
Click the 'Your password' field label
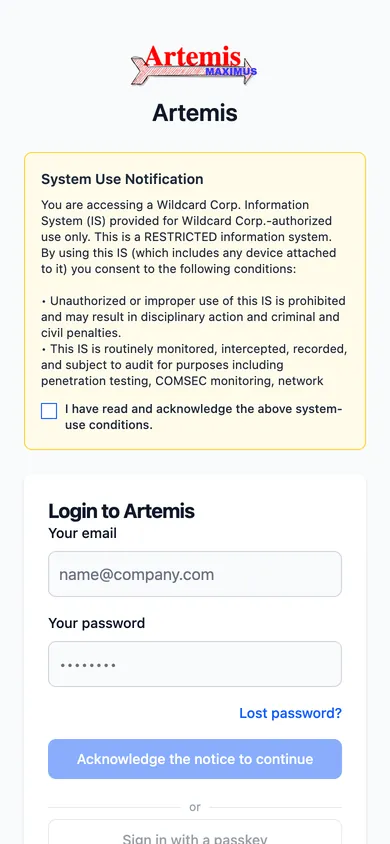coord(97,623)
